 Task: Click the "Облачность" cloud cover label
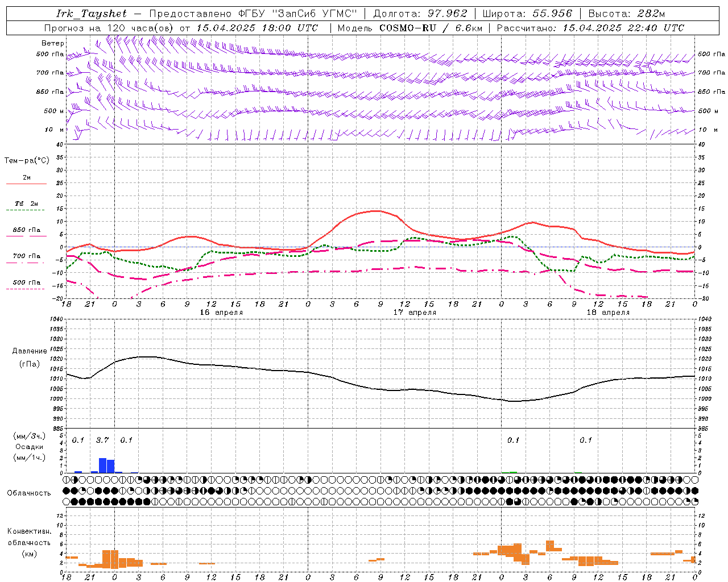click(29, 493)
